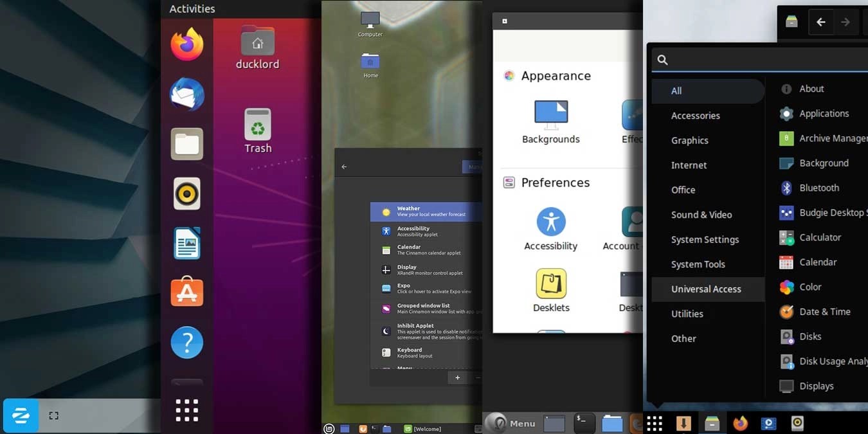Viewport: 868px width, 434px height.
Task: Select the ducklord home folder on desktop
Action: (257, 47)
